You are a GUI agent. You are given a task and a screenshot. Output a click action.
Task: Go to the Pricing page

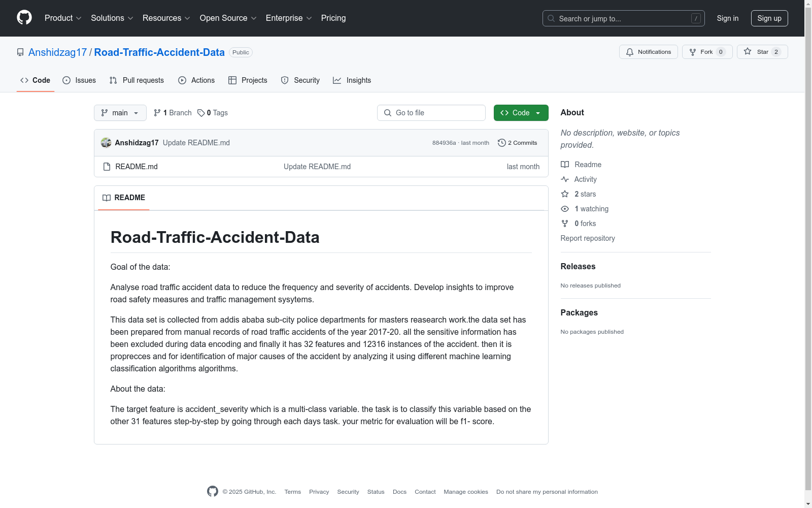(333, 18)
